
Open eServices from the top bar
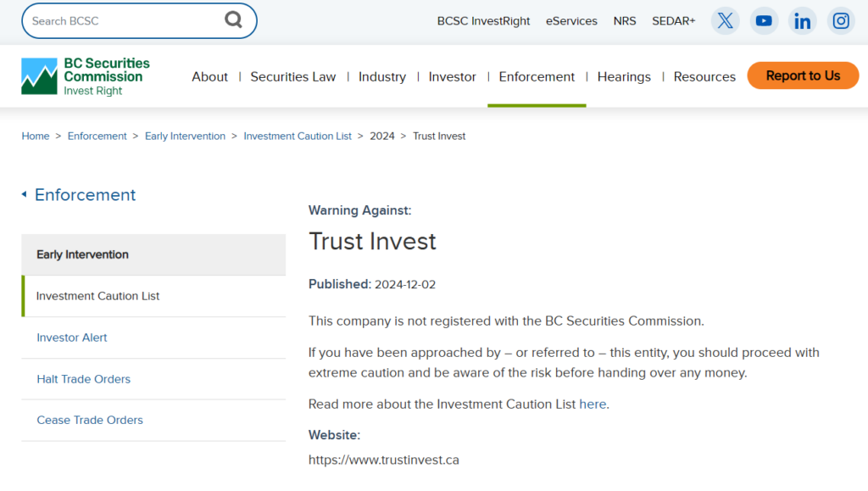tap(571, 21)
